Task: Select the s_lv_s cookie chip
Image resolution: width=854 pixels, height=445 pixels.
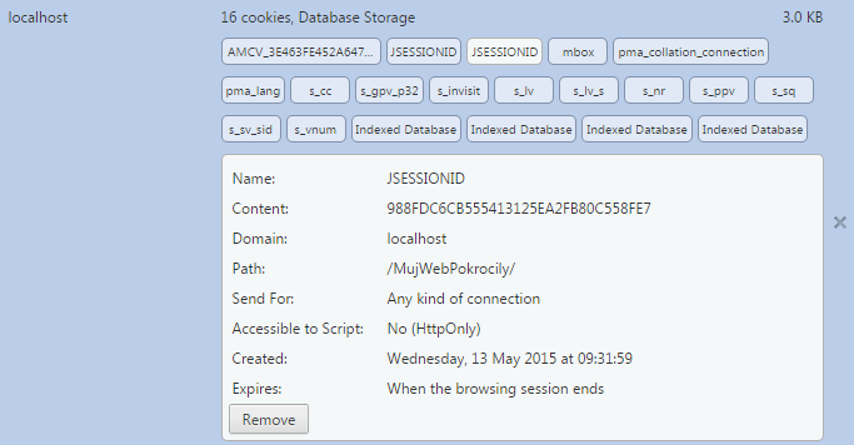Action: click(589, 90)
